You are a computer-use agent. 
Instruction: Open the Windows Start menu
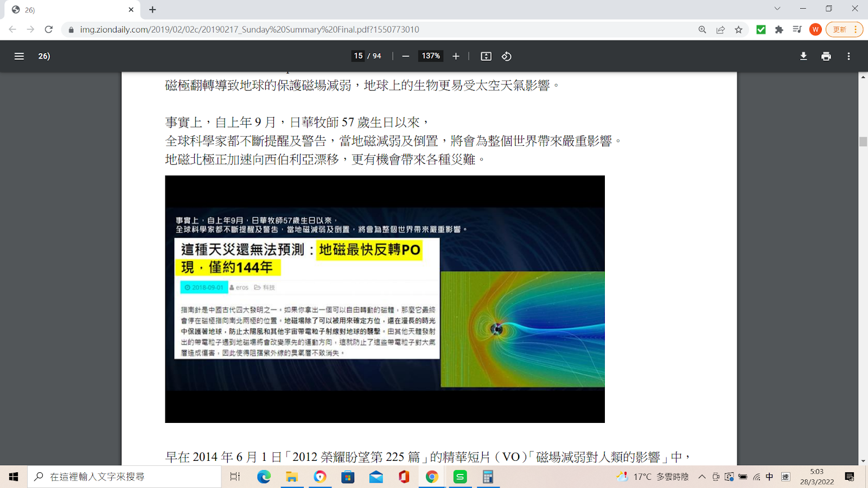tap(14, 477)
